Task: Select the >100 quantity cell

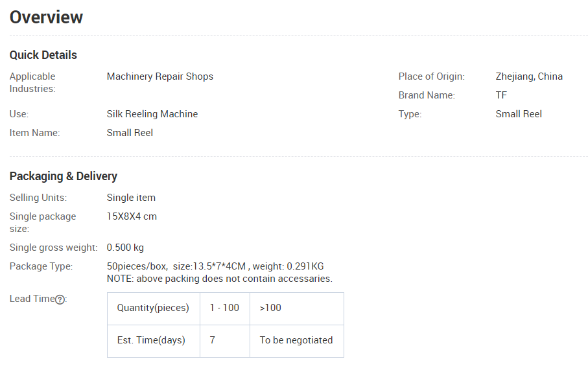Action: pos(297,308)
